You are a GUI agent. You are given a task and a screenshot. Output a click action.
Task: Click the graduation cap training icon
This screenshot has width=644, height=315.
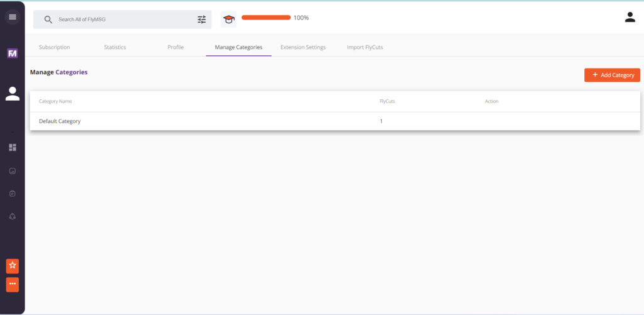(229, 19)
